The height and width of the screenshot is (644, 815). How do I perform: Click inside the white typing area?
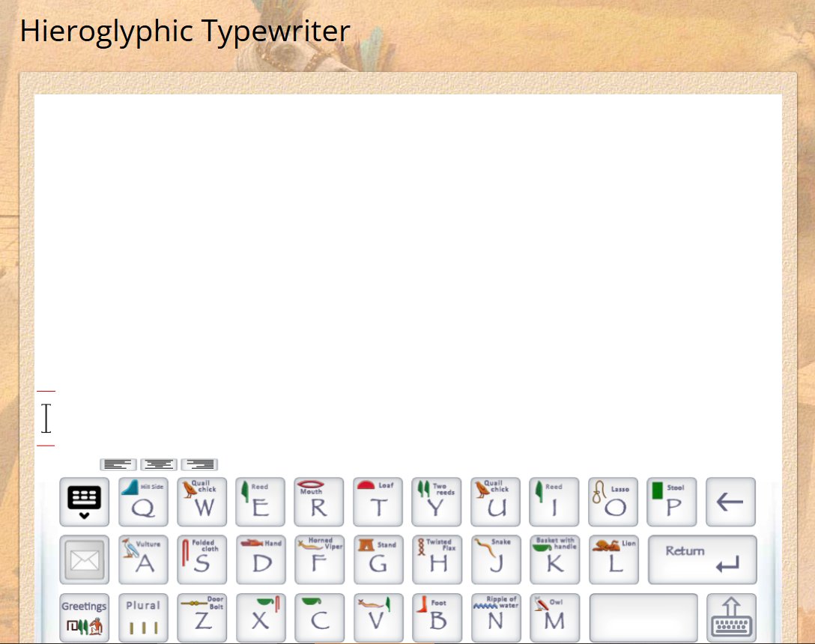(408, 240)
